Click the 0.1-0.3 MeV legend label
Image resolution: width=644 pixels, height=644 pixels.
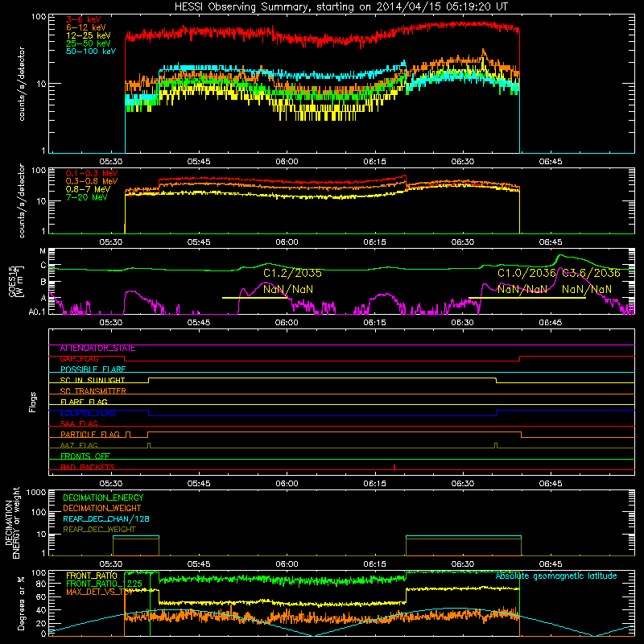coord(92,173)
